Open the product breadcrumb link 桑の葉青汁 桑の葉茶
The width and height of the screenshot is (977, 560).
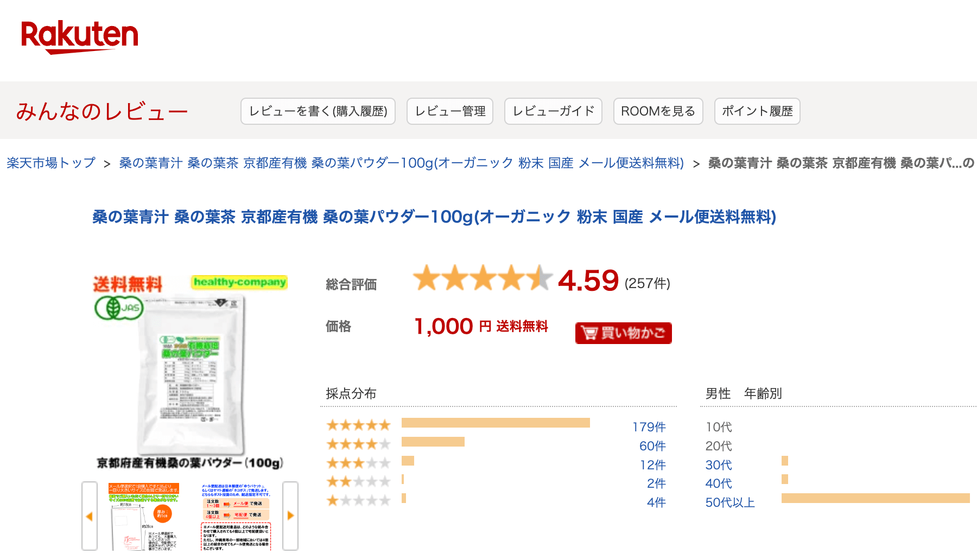pyautogui.click(x=401, y=163)
